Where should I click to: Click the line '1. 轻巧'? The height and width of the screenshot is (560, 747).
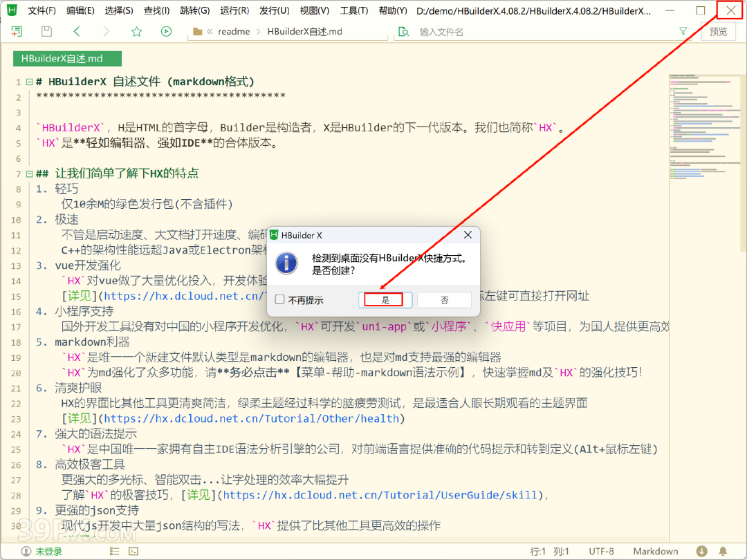pyautogui.click(x=57, y=189)
